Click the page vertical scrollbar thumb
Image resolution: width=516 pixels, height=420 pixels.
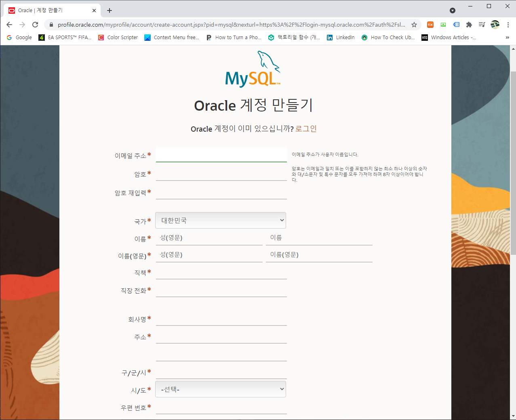(x=513, y=163)
